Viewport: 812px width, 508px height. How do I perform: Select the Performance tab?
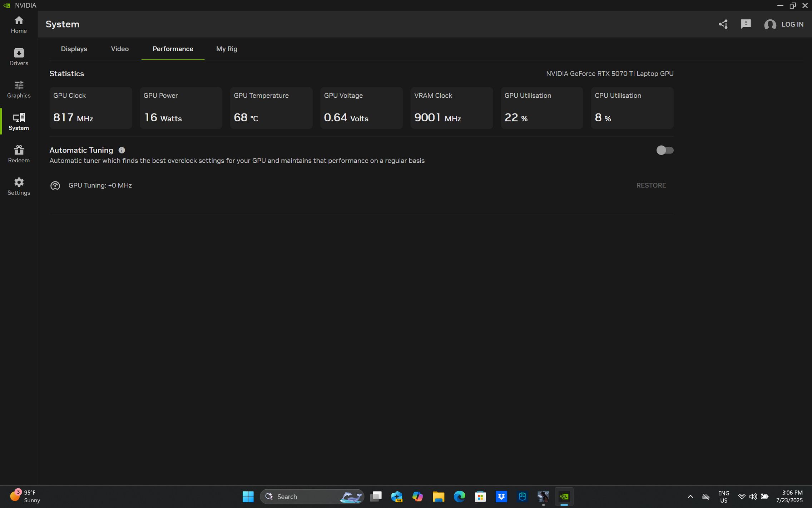(173, 49)
